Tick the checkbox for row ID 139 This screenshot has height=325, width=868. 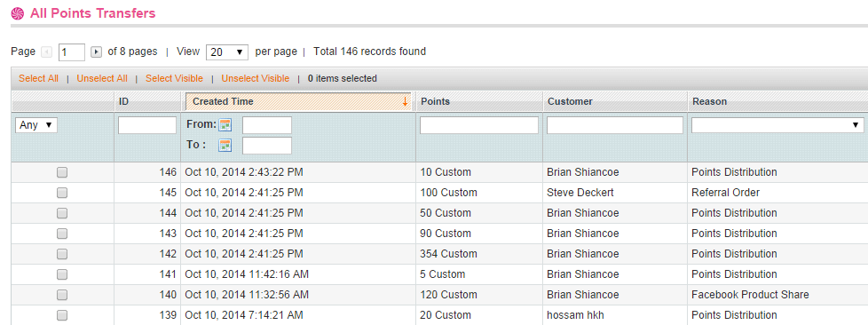62,315
